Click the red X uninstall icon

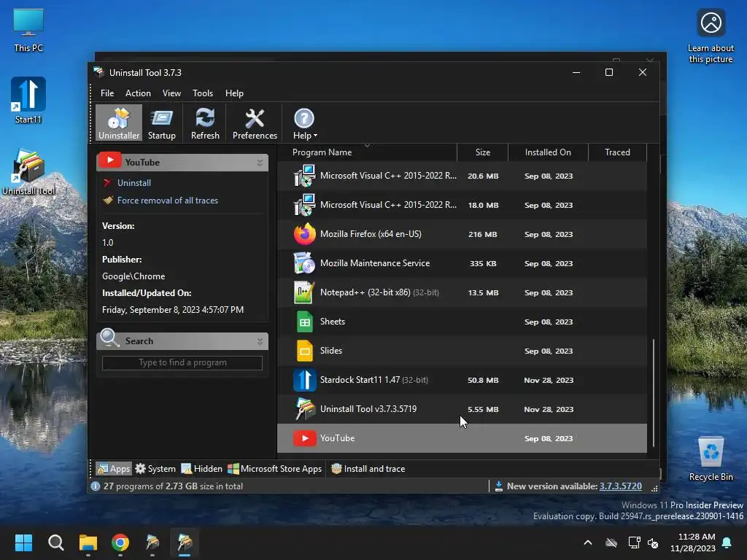107,183
